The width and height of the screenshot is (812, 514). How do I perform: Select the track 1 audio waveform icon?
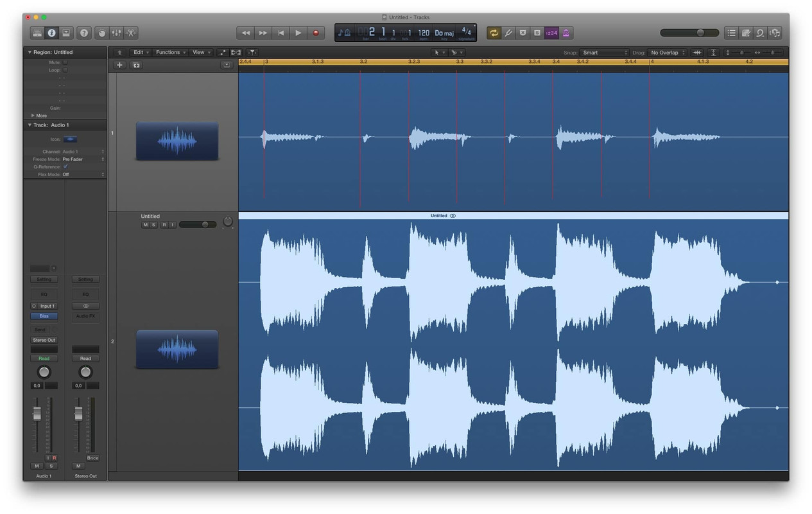coord(177,141)
